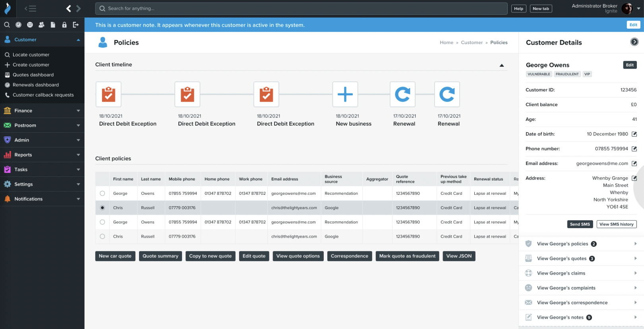644x329 pixels.
Task: Open the magnifier search icon in sidebar toolbar
Action: (x=7, y=25)
